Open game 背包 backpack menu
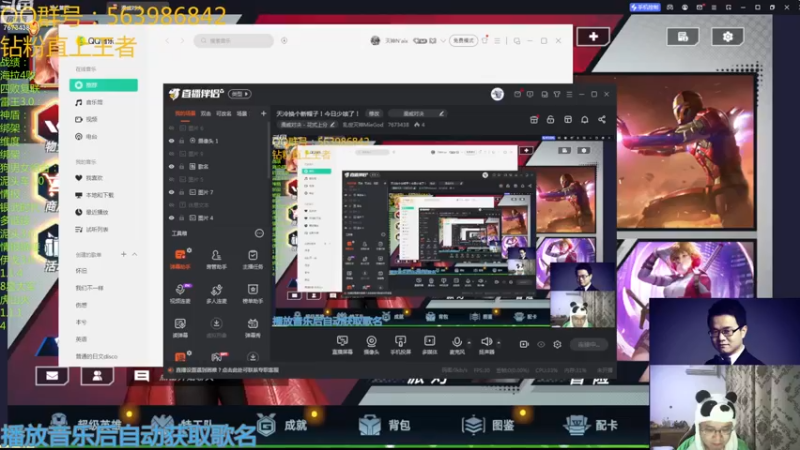Image resolution: width=800 pixels, height=450 pixels. click(385, 425)
